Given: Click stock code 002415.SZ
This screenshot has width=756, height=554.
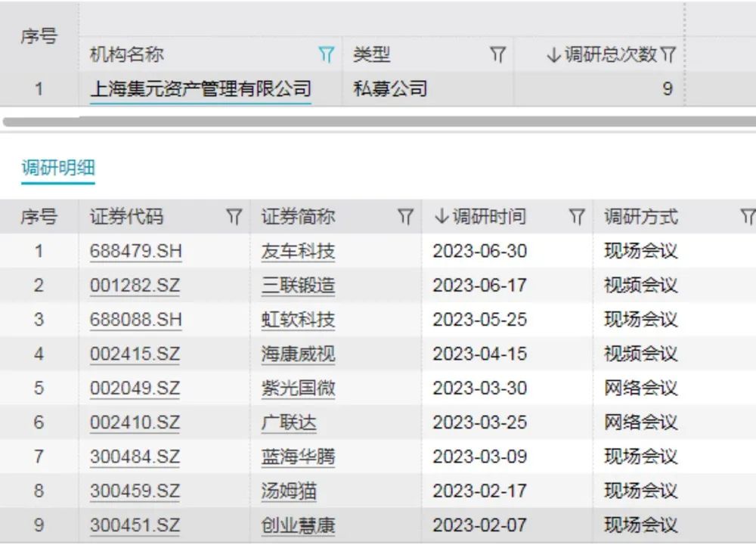Looking at the screenshot, I should (135, 354).
